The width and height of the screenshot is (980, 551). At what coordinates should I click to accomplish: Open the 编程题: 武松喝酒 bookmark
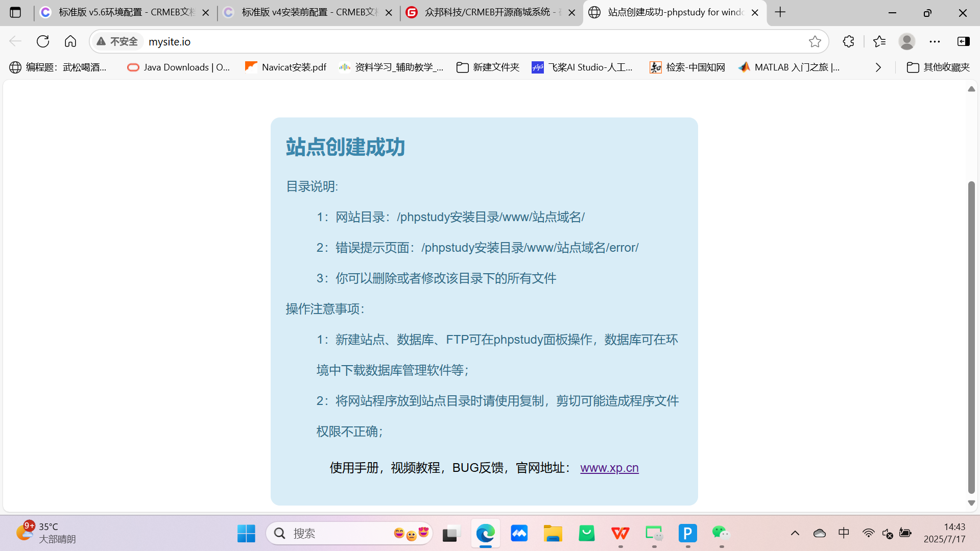point(58,67)
